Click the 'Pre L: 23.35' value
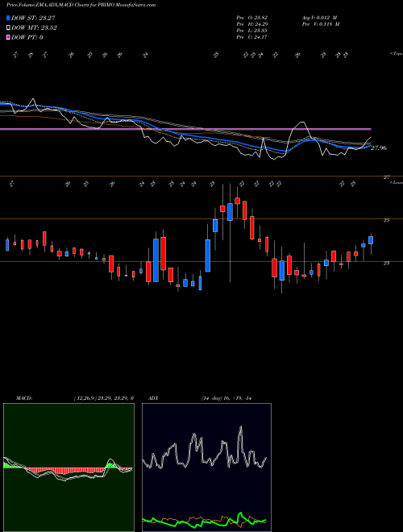Viewport: 403px width, 532px height. click(251, 31)
